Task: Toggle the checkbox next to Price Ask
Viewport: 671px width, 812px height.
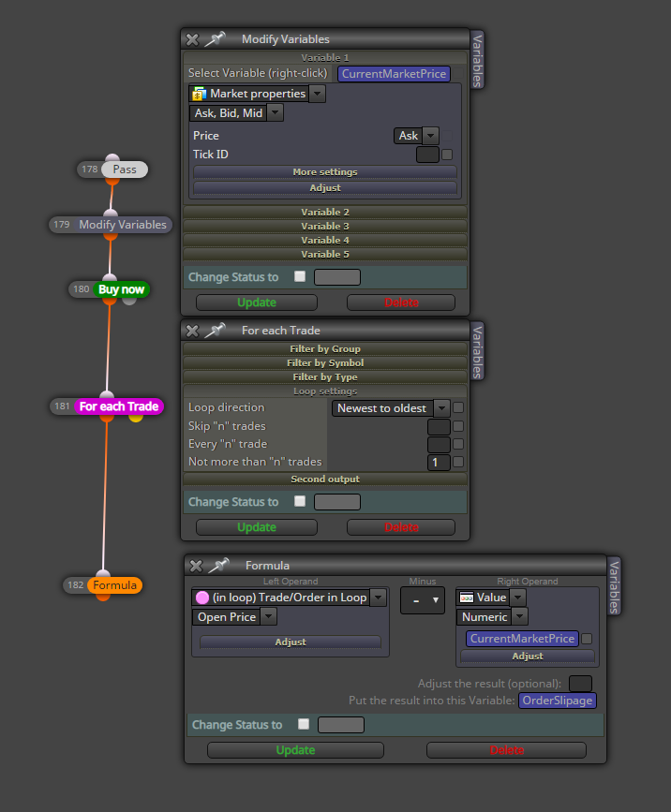Action: tap(448, 136)
